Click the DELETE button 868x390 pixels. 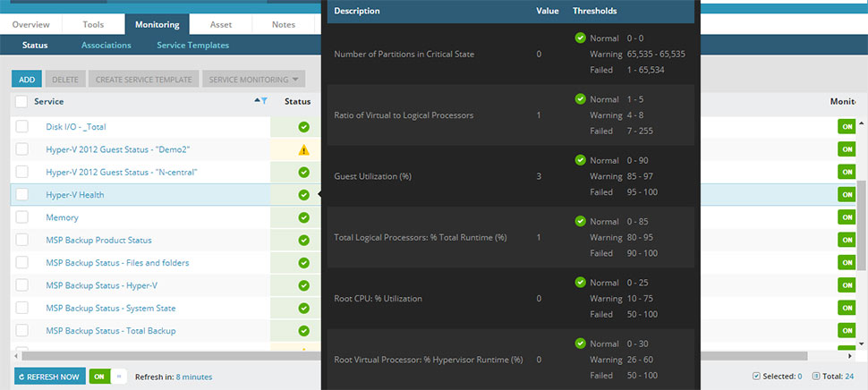point(65,79)
